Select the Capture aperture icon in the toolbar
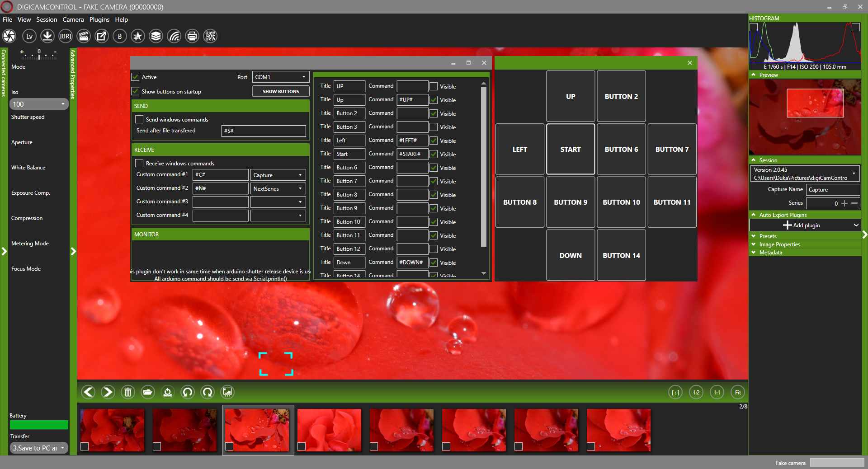Viewport: 868px width, 469px height. [9, 36]
